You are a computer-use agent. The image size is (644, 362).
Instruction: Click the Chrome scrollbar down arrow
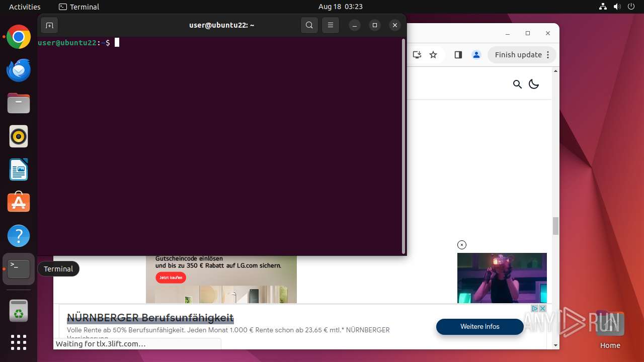(555, 345)
